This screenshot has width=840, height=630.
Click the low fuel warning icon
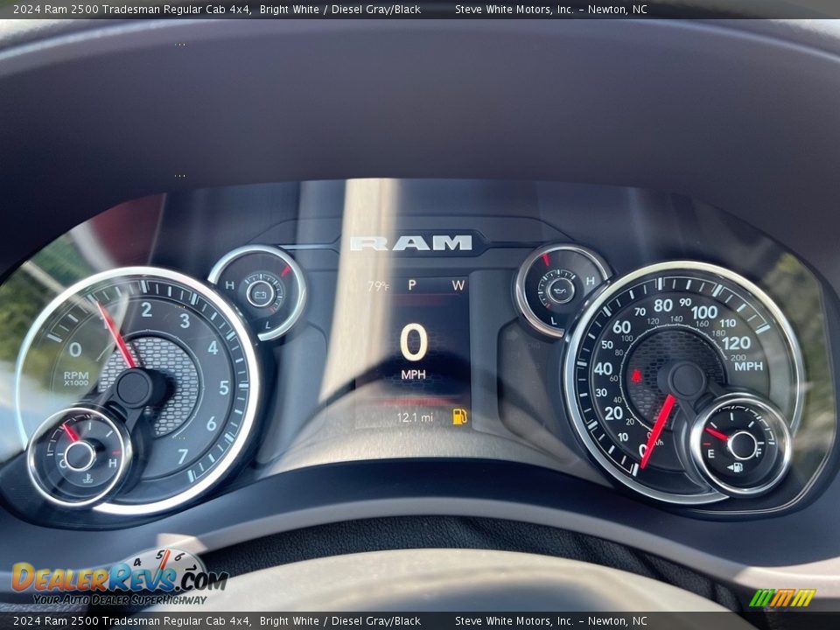pos(459,416)
